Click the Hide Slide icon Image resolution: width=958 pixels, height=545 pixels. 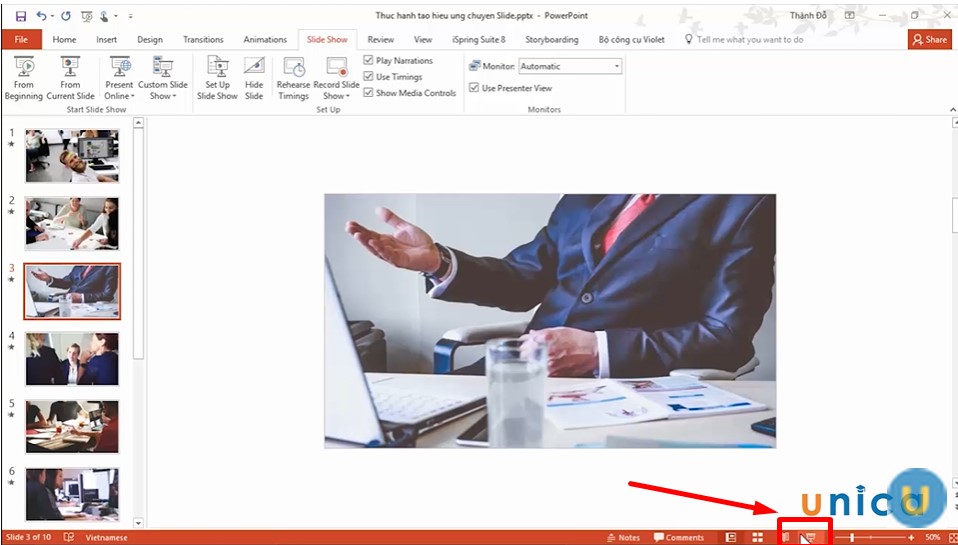[254, 78]
